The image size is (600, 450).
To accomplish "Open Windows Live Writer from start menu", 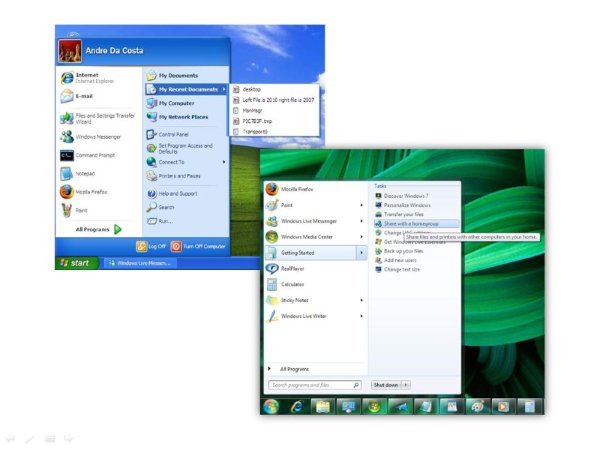I will click(296, 316).
